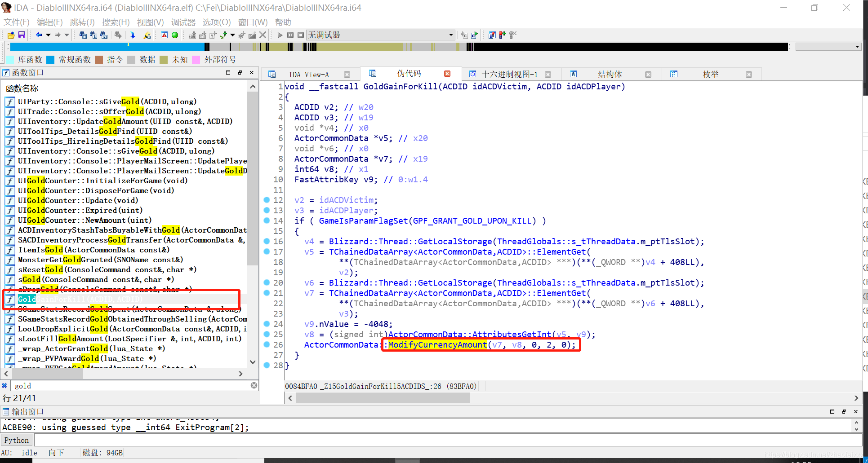Open the 搜索(H) menu

[x=116, y=22]
